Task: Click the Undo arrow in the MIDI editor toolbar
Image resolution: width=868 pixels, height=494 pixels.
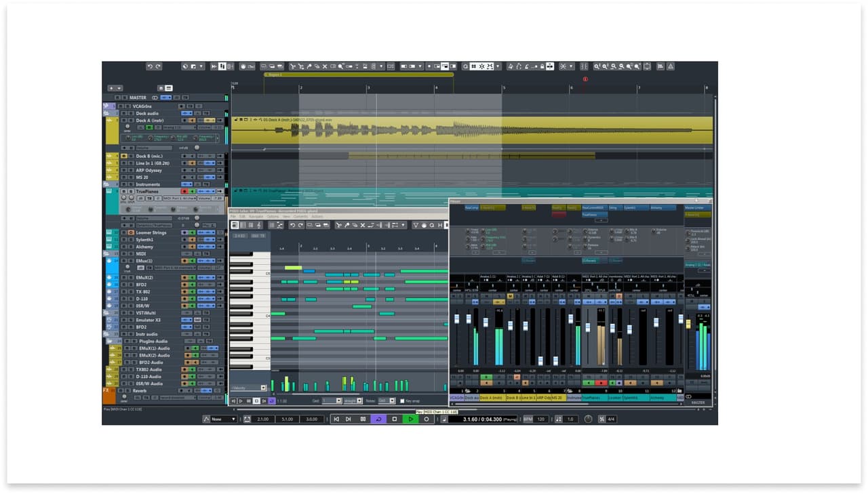Action: click(292, 224)
